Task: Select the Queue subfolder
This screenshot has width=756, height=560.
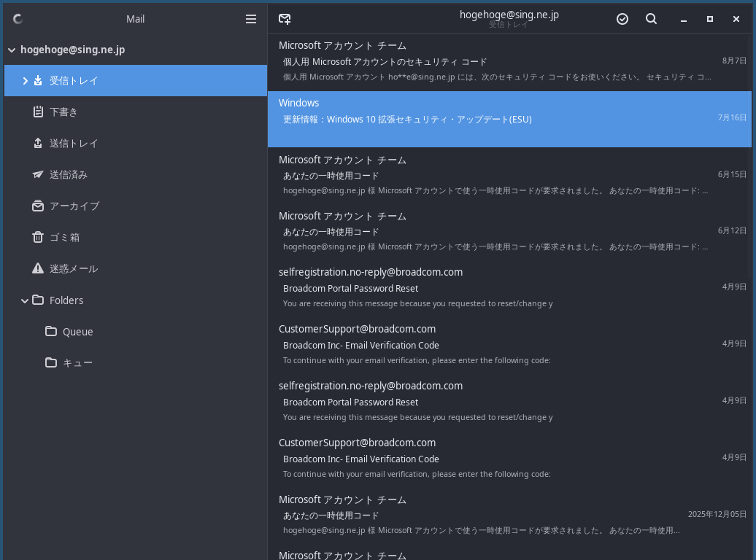Action: click(x=136, y=331)
